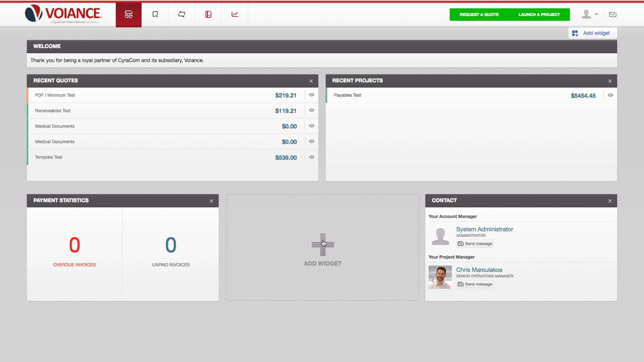The height and width of the screenshot is (362, 644).
Task: Click System Administrator avatar placeholder
Action: (x=440, y=237)
